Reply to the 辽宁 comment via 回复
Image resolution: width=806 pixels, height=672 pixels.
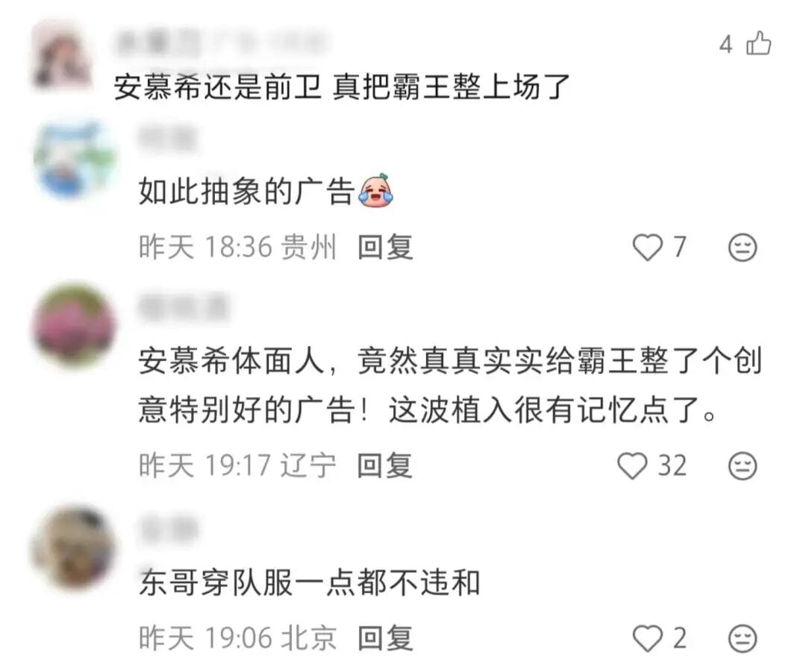click(x=385, y=465)
